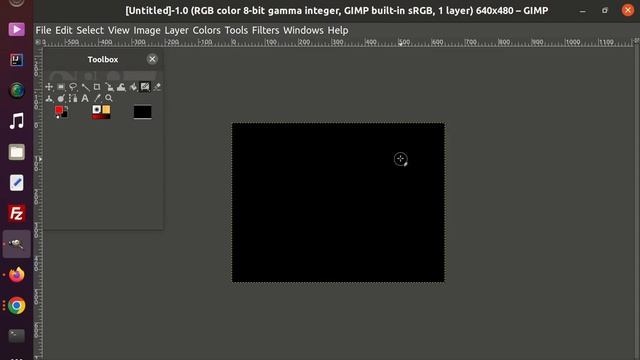640x360 pixels.
Task: Select the Move tool in Toolbox
Action: (x=49, y=87)
